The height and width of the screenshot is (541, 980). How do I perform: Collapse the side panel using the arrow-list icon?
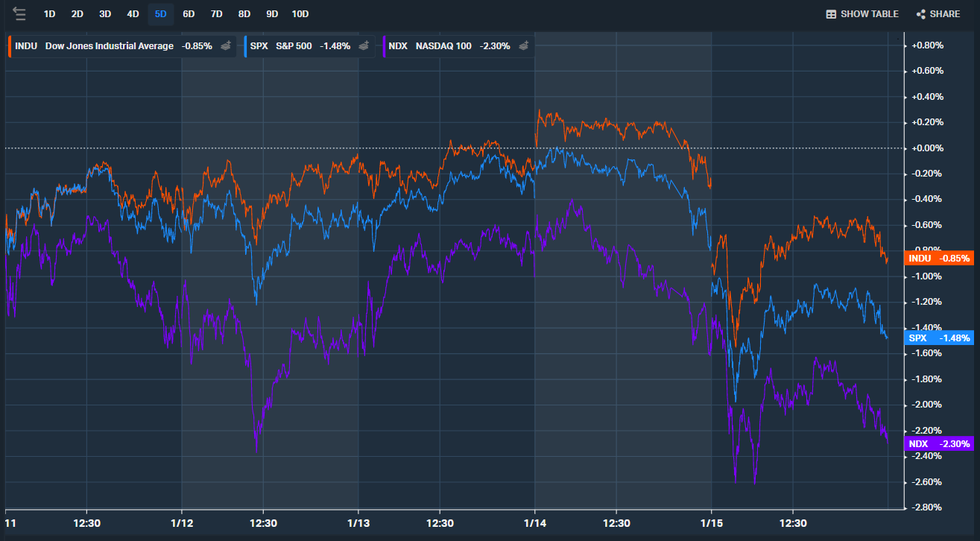tap(19, 14)
